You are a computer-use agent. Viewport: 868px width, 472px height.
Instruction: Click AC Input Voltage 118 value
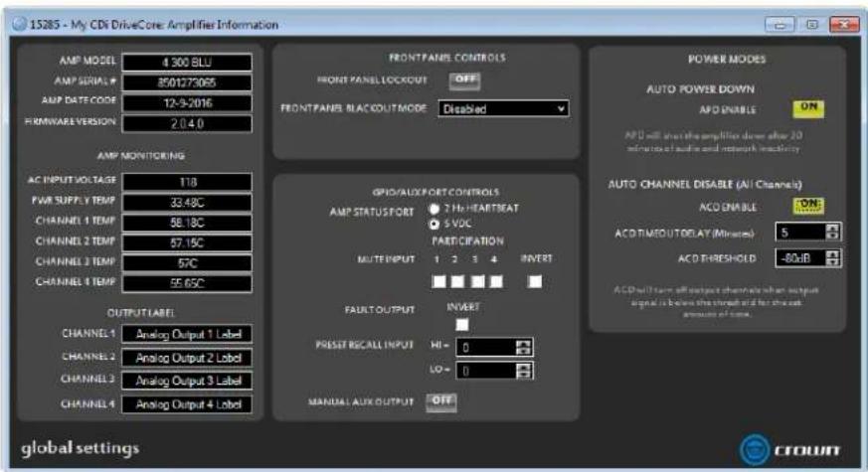(x=187, y=182)
